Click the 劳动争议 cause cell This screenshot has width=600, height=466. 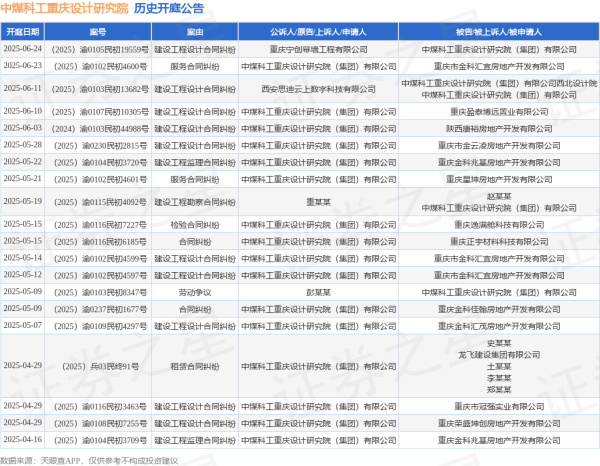point(195,292)
